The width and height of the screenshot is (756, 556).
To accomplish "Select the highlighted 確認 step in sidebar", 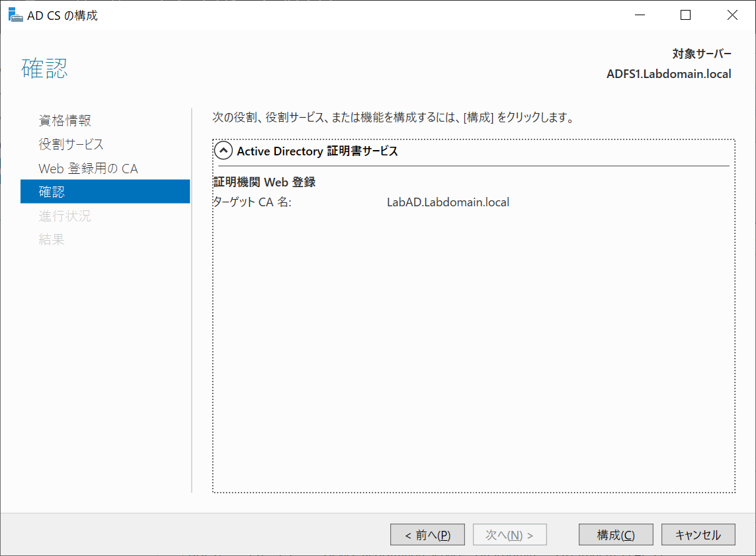I will click(x=105, y=191).
